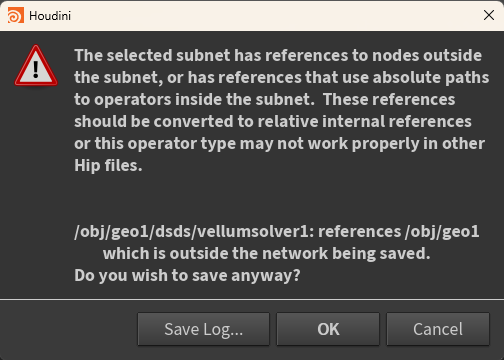
Task: Click 'or this operator type may not work' line
Action: point(279,143)
